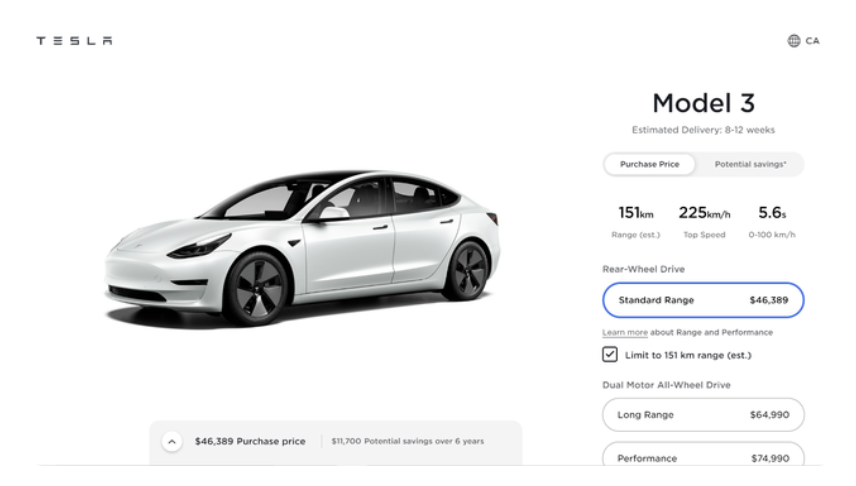Open the Learn more link
856x486 pixels.
[624, 332]
